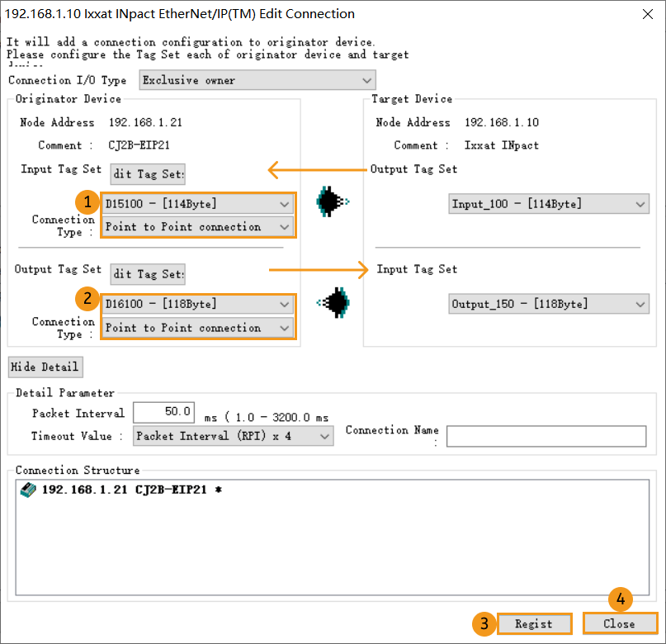666x644 pixels.
Task: Open the D15100 - [114Byte] tag dropdown
Action: pos(286,203)
